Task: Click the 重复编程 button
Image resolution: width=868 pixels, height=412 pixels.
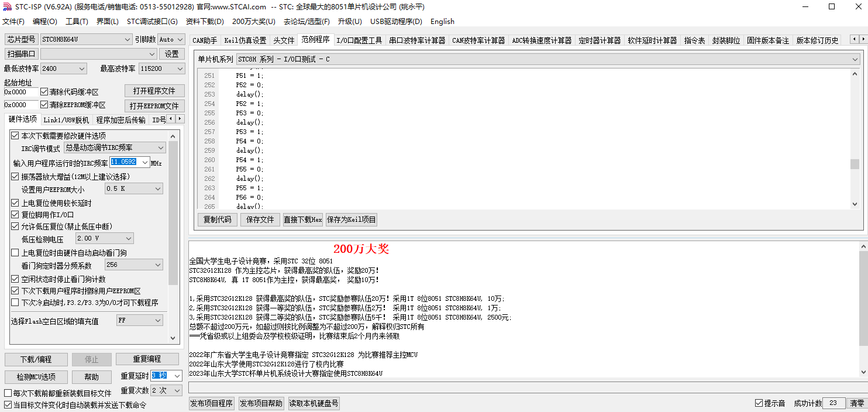Action: [x=147, y=359]
